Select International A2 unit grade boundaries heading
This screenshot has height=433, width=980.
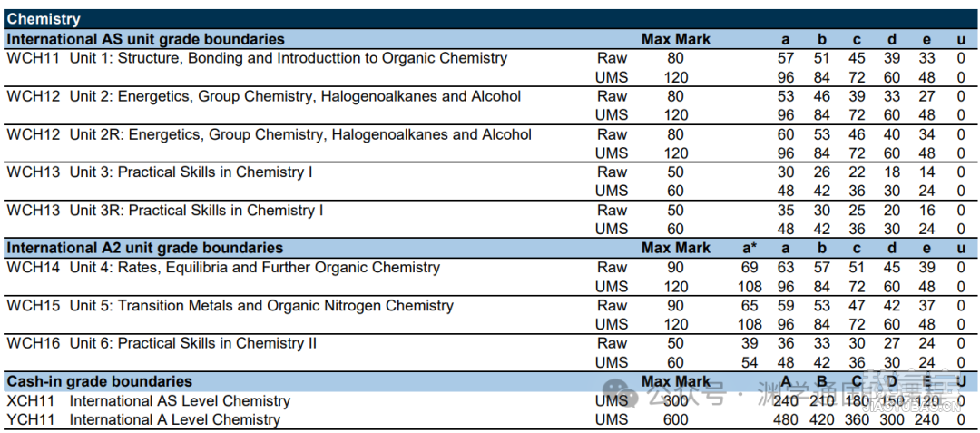[x=145, y=248]
